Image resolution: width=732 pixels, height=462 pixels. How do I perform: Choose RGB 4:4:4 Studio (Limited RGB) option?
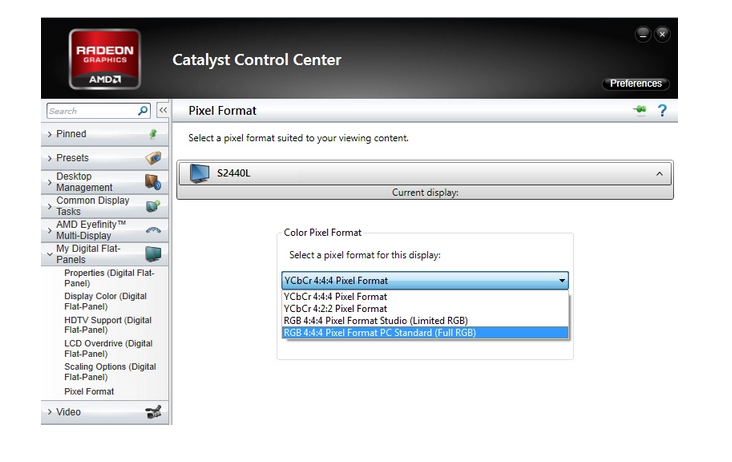[x=425, y=321]
